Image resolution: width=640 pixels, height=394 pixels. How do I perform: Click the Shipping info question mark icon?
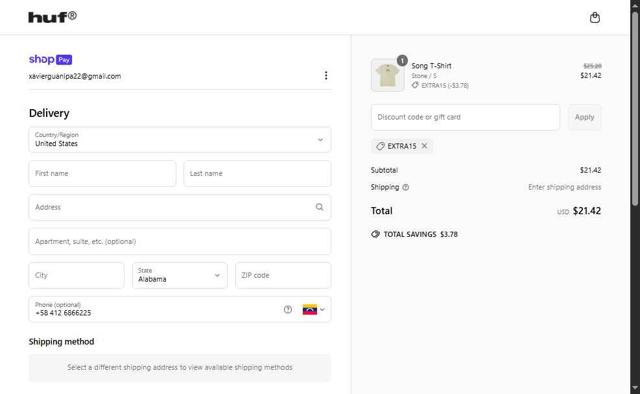click(405, 187)
